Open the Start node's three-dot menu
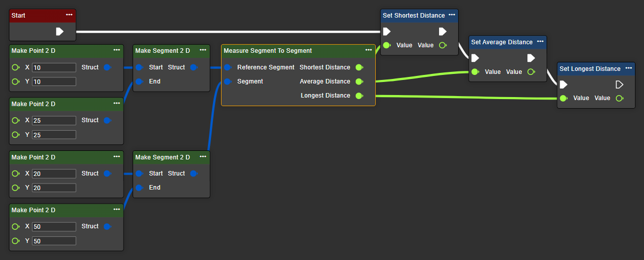This screenshot has width=644, height=260. click(69, 15)
